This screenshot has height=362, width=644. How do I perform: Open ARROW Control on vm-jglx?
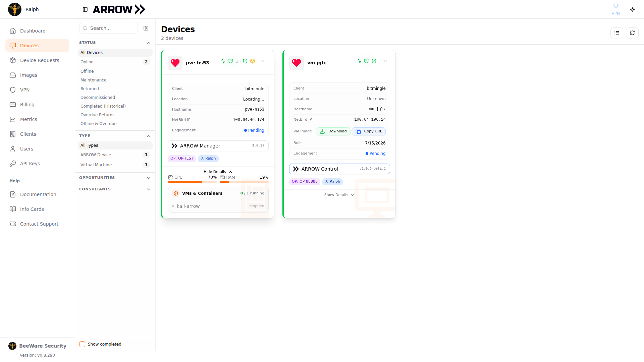[x=339, y=169]
